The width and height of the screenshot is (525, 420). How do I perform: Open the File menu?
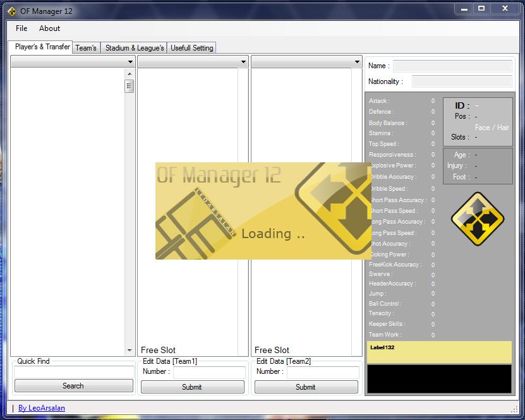tap(21, 28)
